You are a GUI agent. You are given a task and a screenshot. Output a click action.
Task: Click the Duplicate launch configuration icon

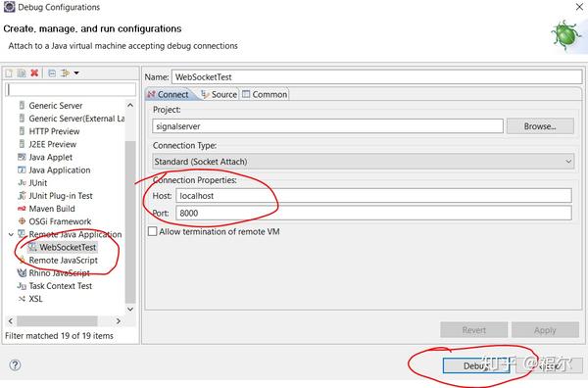22,73
